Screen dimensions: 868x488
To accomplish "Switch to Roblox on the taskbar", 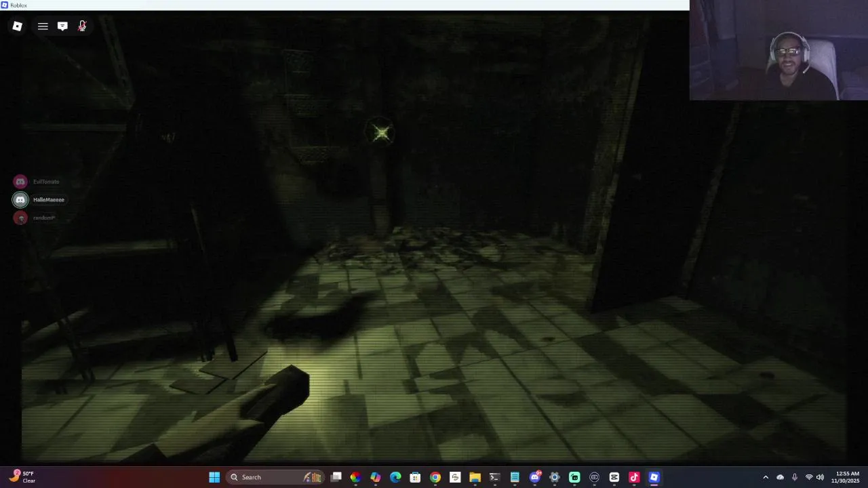I will click(x=654, y=477).
